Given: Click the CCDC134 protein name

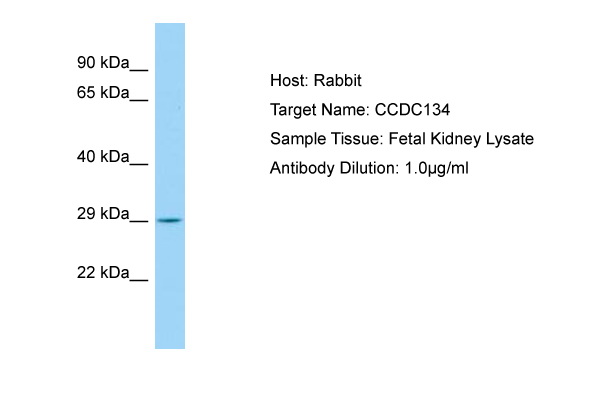Looking at the screenshot, I should [412, 110].
